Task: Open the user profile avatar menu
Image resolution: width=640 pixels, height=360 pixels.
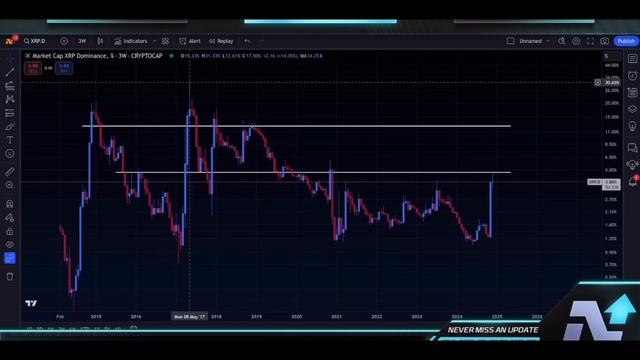Action: [x=10, y=41]
